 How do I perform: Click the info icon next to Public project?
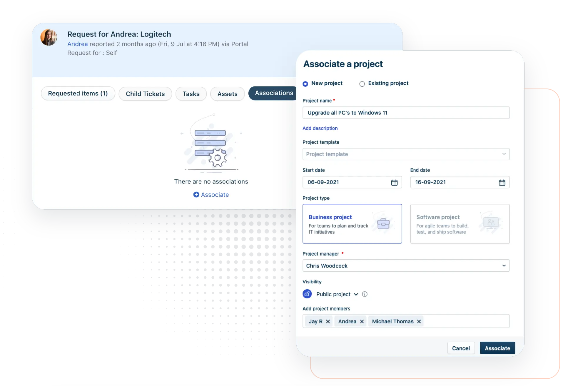(x=365, y=294)
